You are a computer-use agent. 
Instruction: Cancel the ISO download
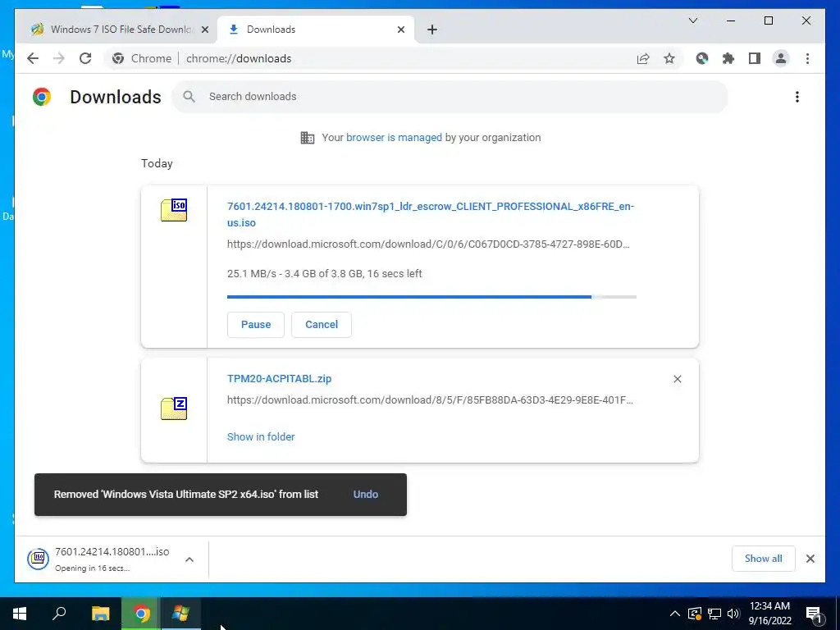point(322,325)
